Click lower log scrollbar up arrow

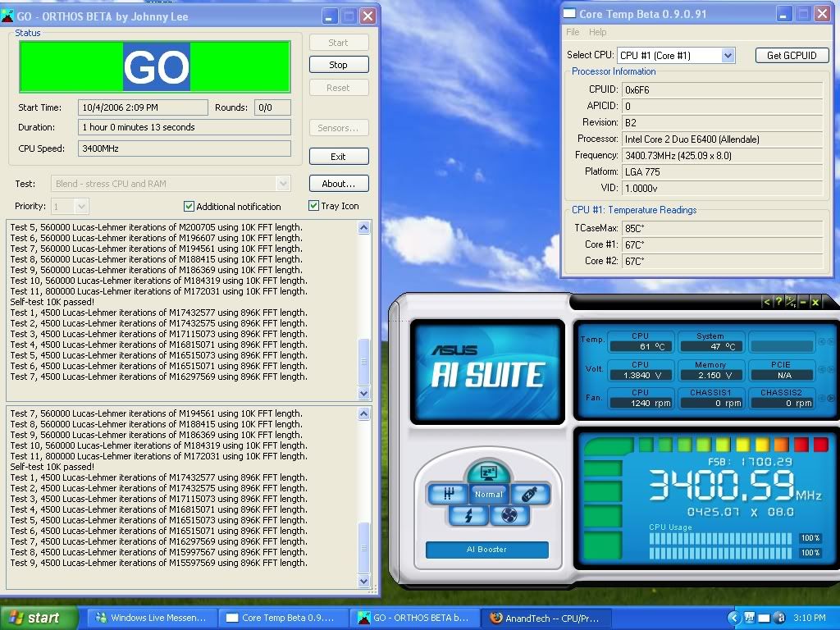click(x=363, y=413)
